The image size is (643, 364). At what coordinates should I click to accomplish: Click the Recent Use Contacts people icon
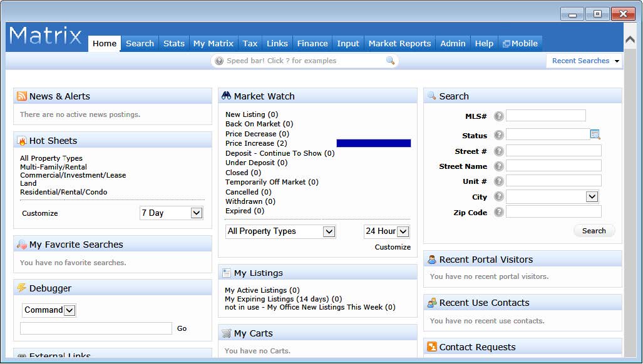[x=432, y=303]
